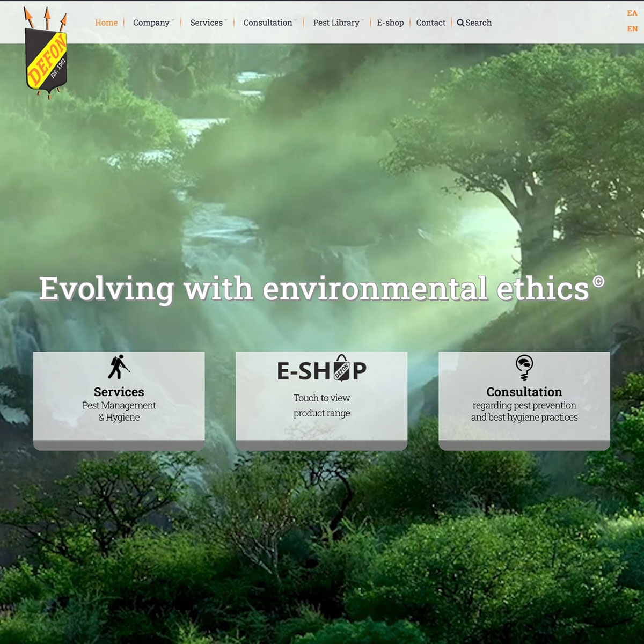Open E-shop from the navigation bar
Screen dimensions: 644x644
click(x=390, y=23)
